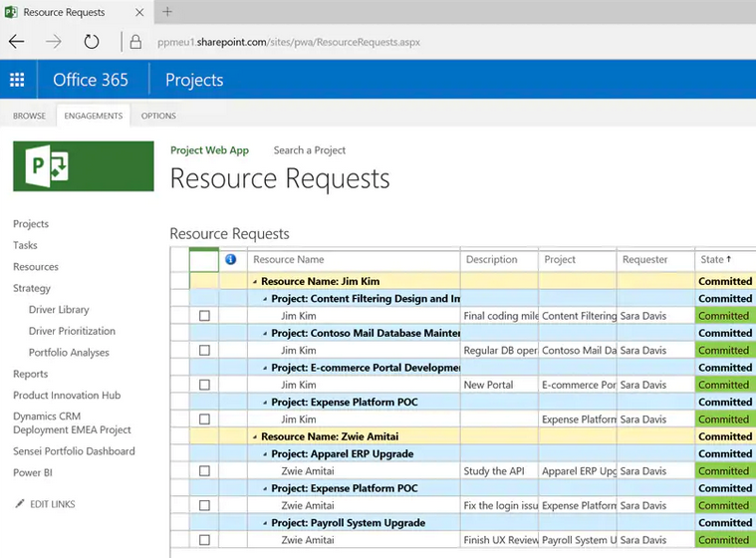756x558 pixels.
Task: Check the Zwie Amitai Fix the login checkbox
Action: click(204, 505)
